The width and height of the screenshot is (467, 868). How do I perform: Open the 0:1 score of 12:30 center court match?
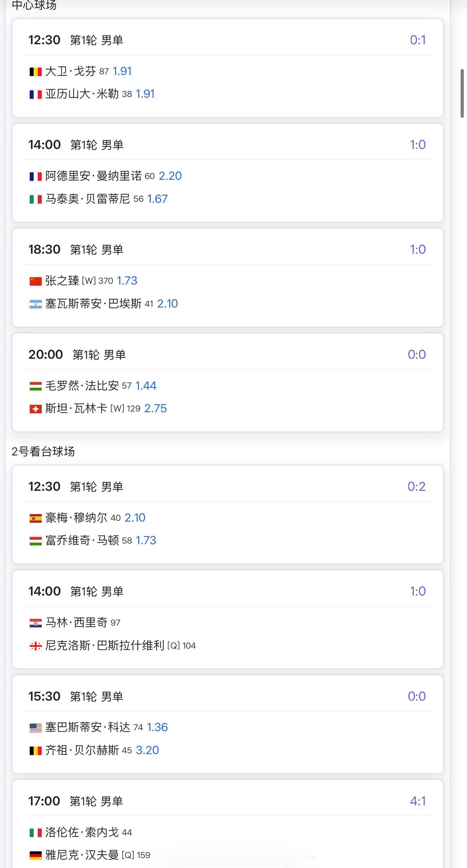click(x=418, y=40)
